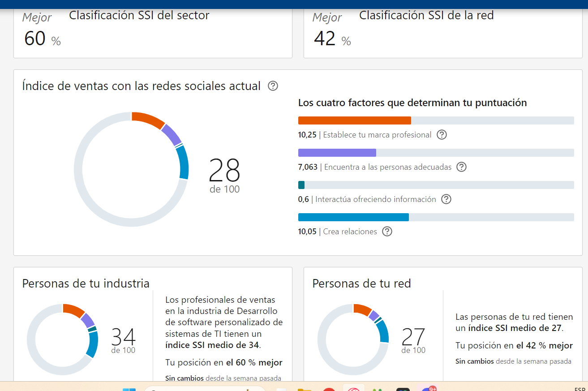Click the orange Establece tu marca profesional bar

click(355, 120)
